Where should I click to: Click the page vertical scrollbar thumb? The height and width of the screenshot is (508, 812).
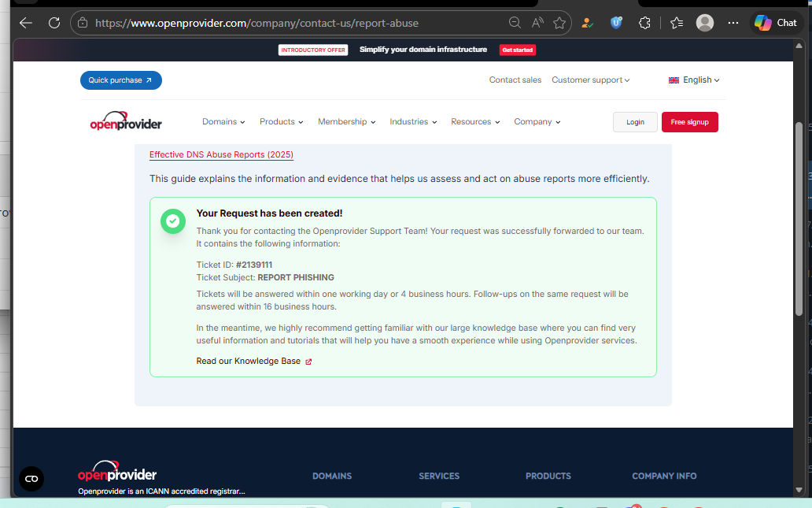tap(799, 218)
